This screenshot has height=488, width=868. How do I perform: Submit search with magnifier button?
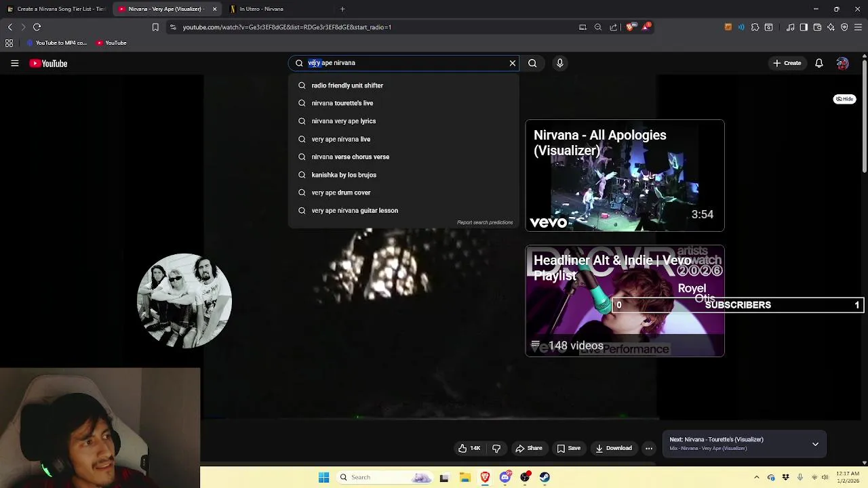pyautogui.click(x=532, y=63)
